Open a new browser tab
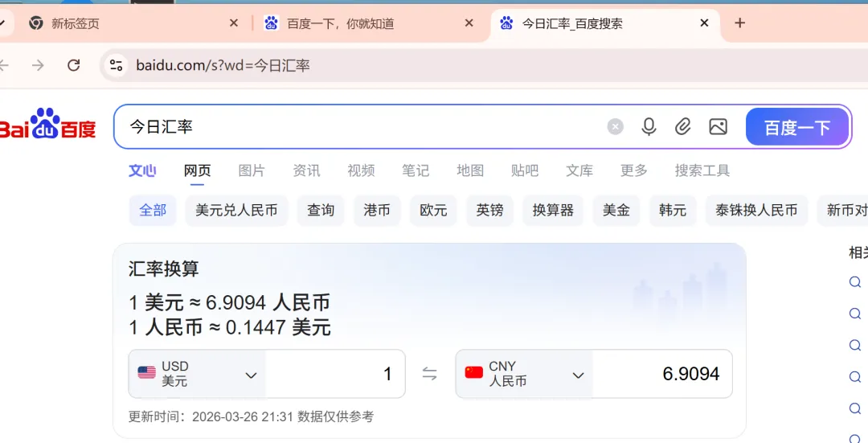 [739, 23]
